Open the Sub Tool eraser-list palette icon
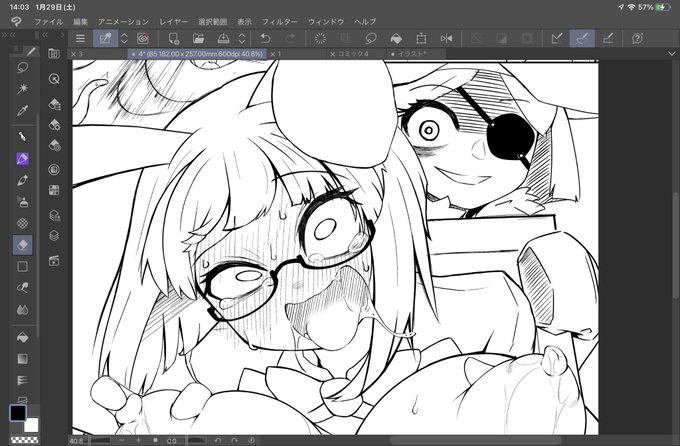The height and width of the screenshot is (446, 680). tap(55, 104)
